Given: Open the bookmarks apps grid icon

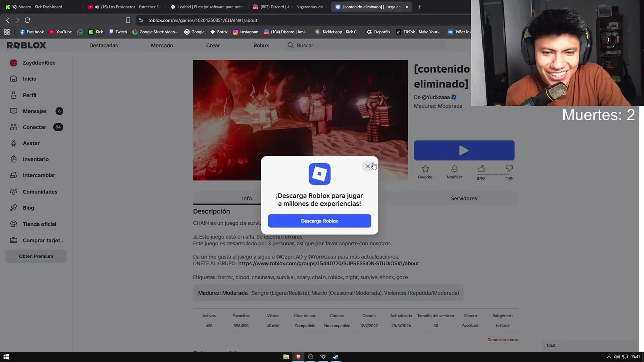Looking at the screenshot, I should pyautogui.click(x=7, y=32).
